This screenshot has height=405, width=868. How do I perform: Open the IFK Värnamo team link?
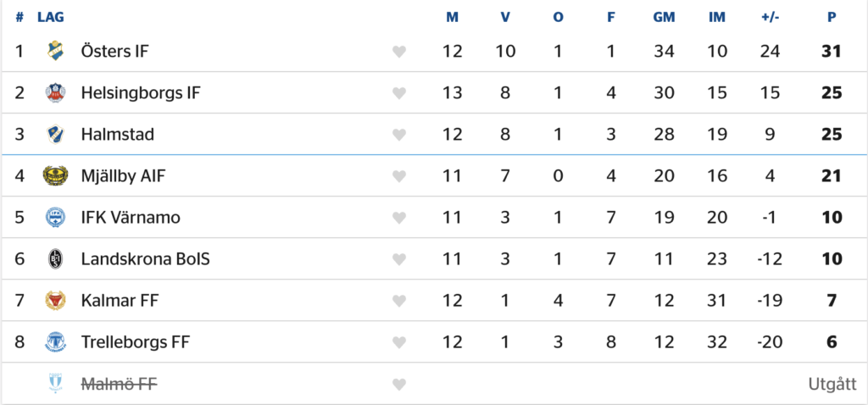131,217
